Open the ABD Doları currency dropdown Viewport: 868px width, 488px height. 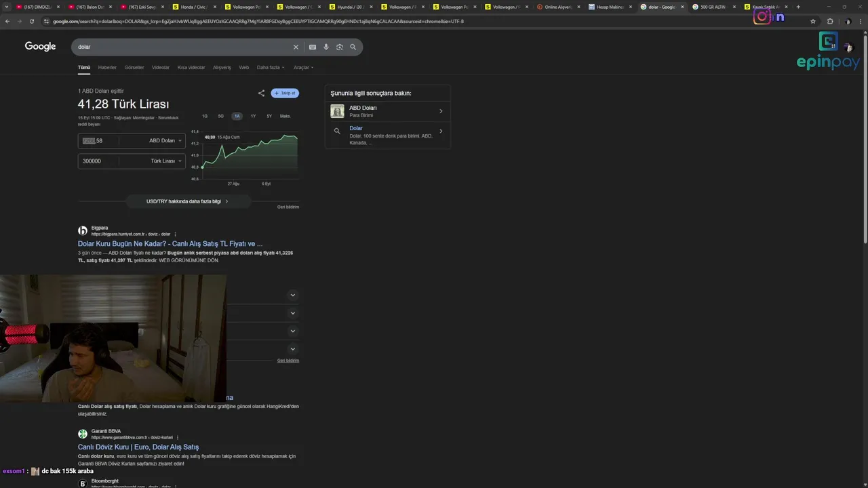(165, 141)
